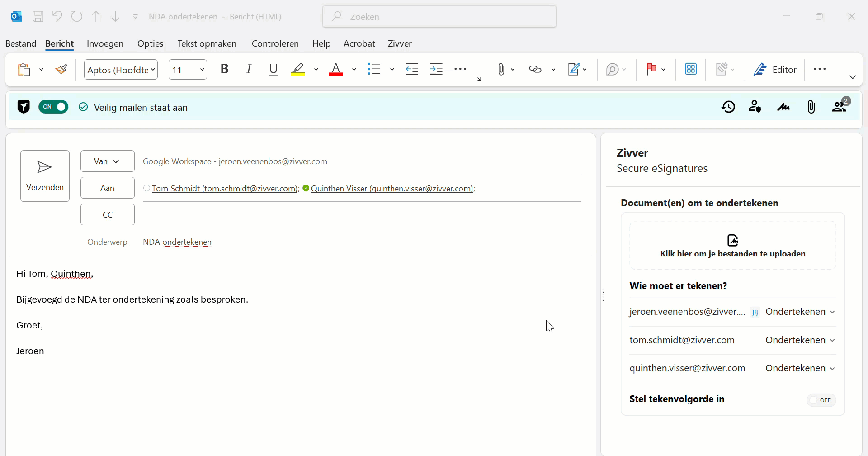The width and height of the screenshot is (868, 456).
Task: Open the Invoegen ribbon tab
Action: tap(105, 43)
